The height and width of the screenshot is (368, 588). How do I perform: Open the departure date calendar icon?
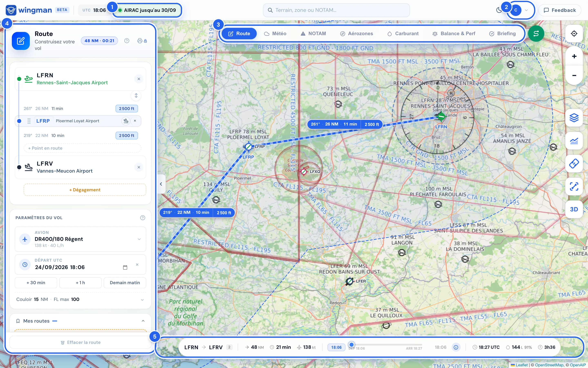tap(125, 267)
